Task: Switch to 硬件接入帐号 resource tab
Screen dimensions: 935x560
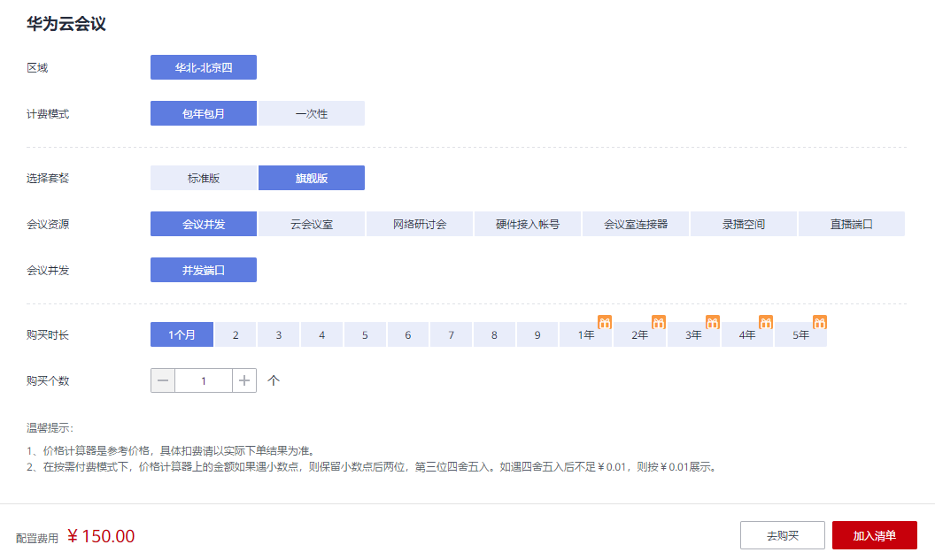Action: [x=528, y=224]
